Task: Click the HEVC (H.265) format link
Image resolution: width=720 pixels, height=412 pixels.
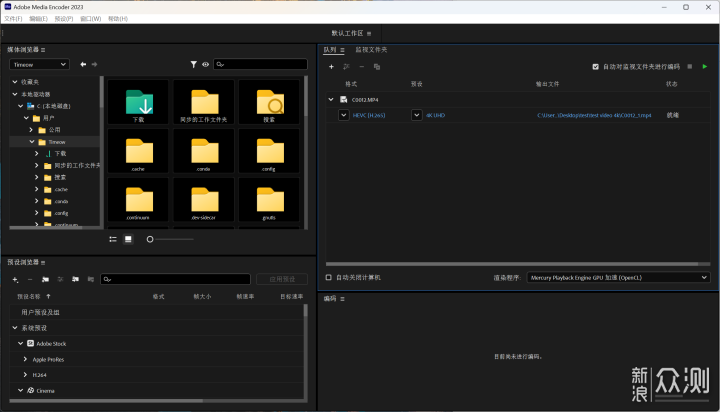Action: click(x=369, y=115)
